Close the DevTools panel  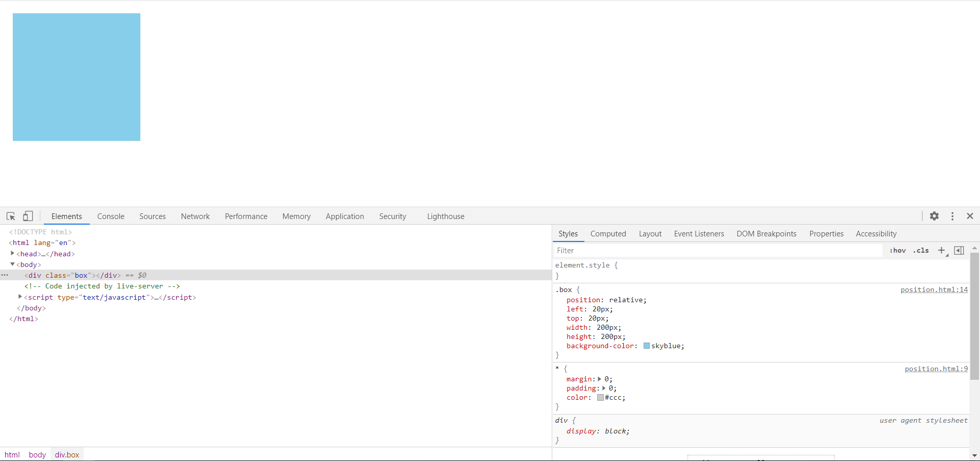click(x=970, y=216)
